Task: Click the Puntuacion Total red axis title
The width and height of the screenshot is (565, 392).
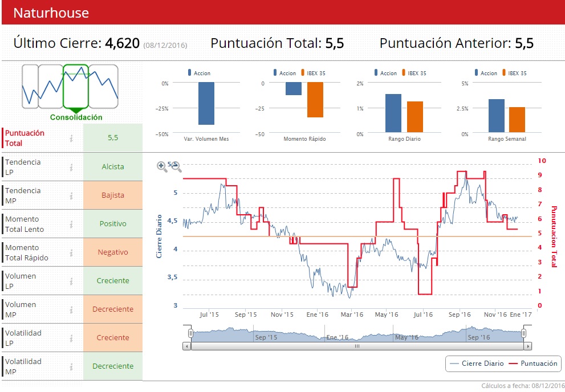Action: [554, 236]
